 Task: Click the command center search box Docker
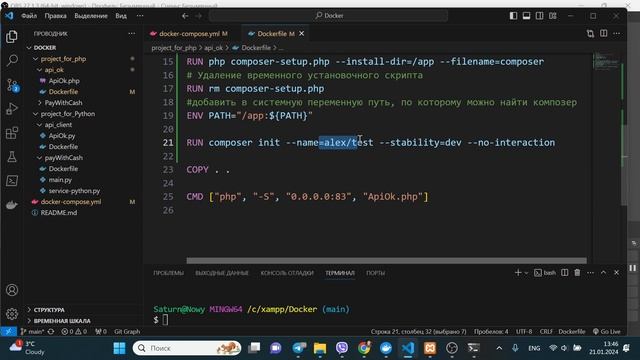pos(329,16)
